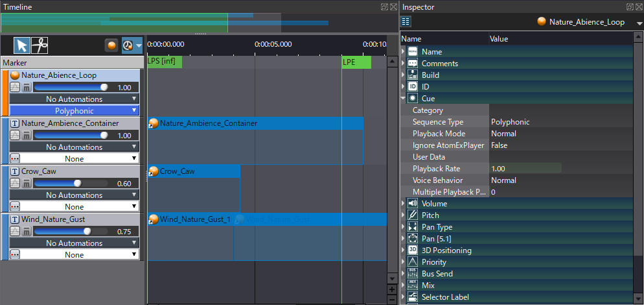This screenshot has width=644, height=305.
Task: Expand the Build section in Inspector
Action: [x=403, y=75]
